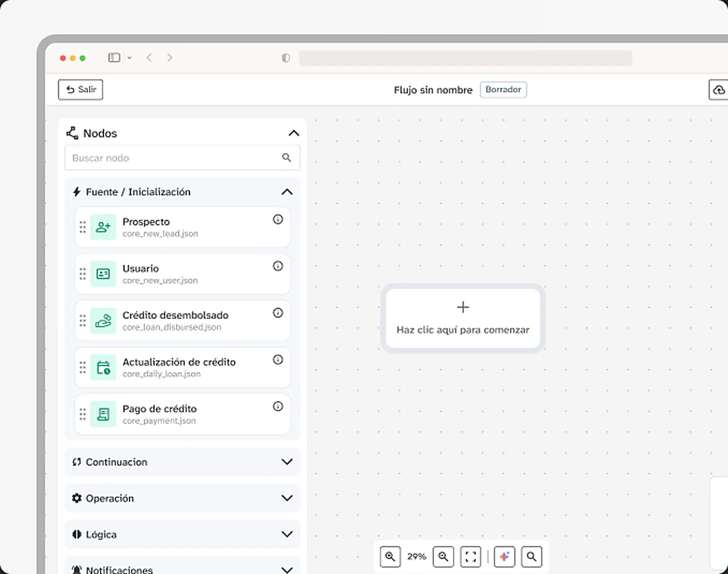
Task: Click the Actualización de crédito calendar icon
Action: [x=103, y=367]
